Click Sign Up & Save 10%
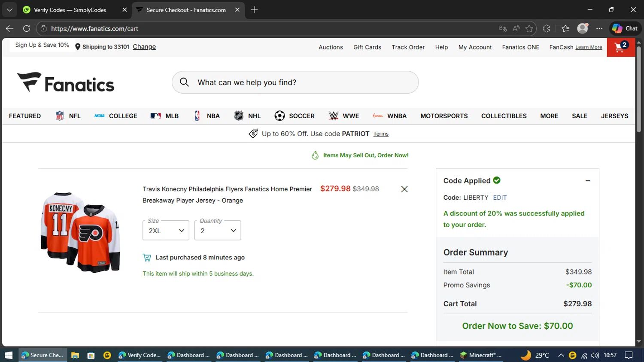Viewport: 644px width, 362px height. point(42,45)
